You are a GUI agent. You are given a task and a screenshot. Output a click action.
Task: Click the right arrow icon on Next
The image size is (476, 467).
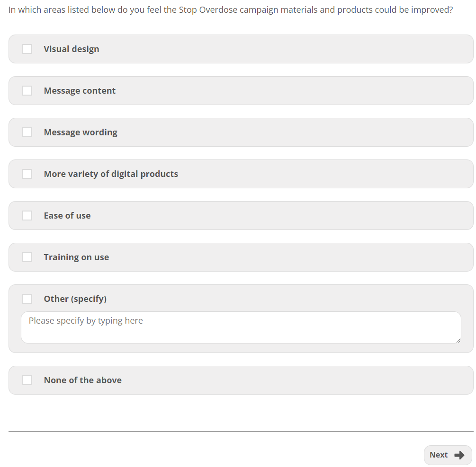459,455
